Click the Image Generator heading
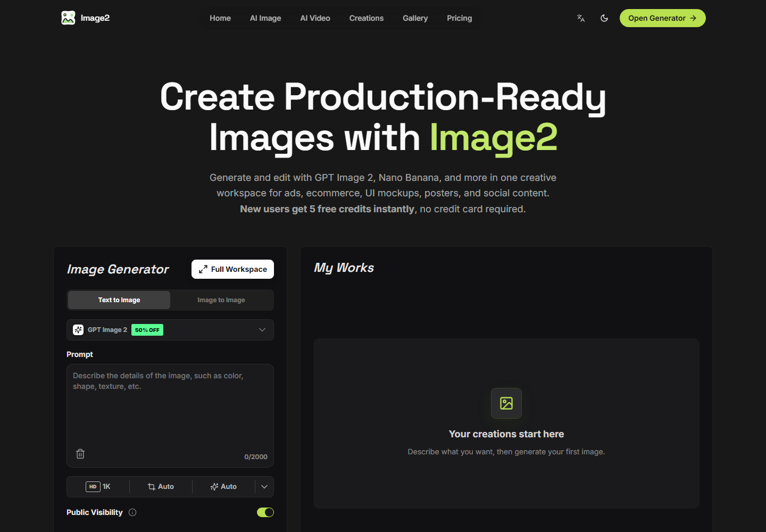The width and height of the screenshot is (766, 532). point(118,270)
